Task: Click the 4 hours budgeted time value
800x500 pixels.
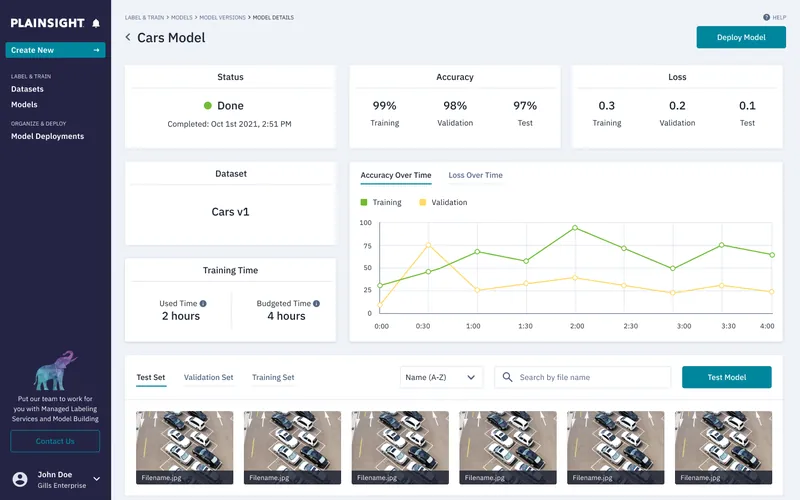Action: coord(286,316)
